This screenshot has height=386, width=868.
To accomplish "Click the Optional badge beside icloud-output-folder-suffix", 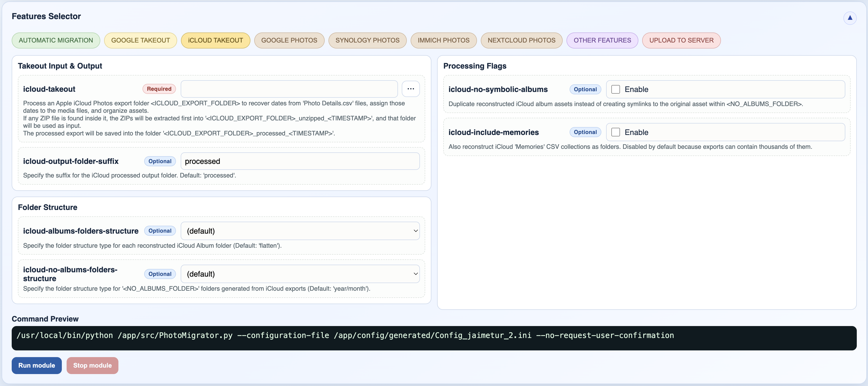I will 160,161.
